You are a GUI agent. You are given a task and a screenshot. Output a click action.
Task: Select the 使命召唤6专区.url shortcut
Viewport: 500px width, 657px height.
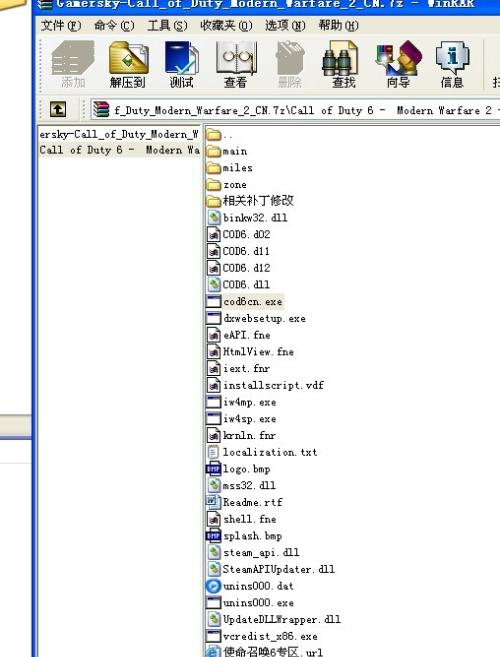(265, 652)
